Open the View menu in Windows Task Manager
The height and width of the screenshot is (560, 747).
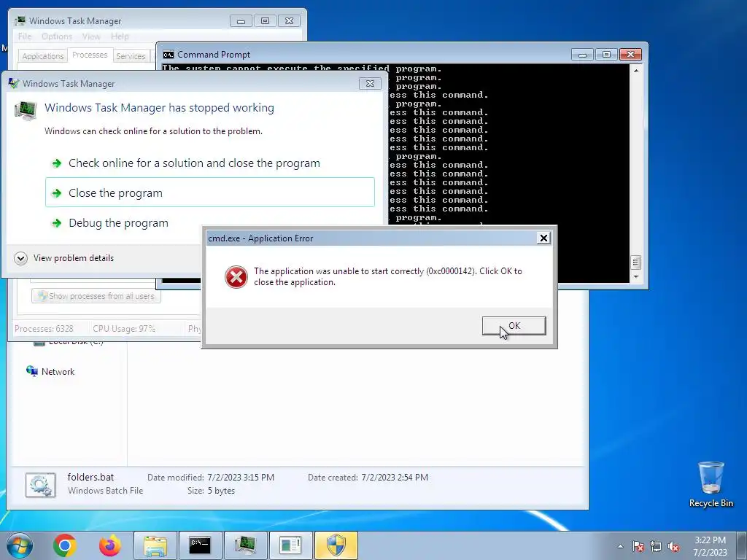91,36
